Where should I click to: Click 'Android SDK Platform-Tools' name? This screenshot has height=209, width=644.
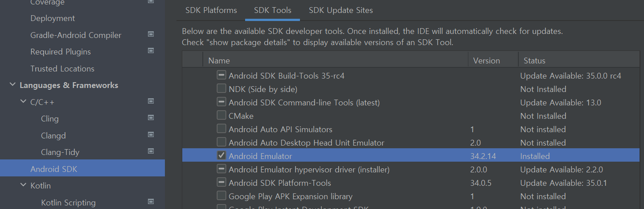click(280, 183)
